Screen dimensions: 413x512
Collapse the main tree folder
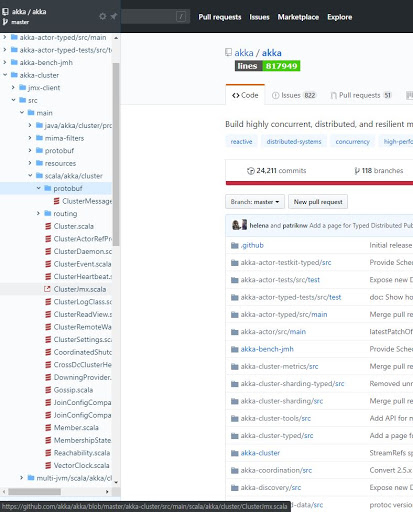[x=22, y=112]
